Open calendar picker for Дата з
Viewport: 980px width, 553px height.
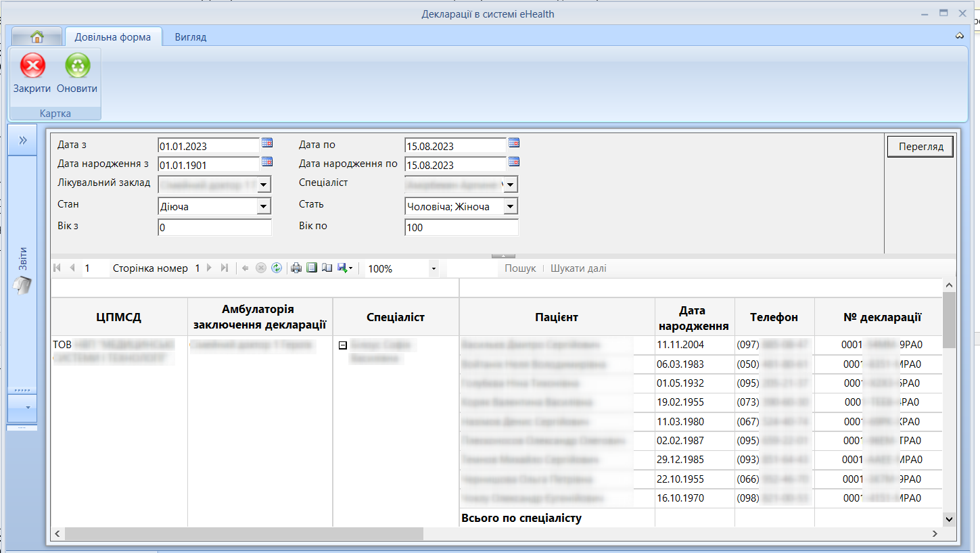[267, 143]
